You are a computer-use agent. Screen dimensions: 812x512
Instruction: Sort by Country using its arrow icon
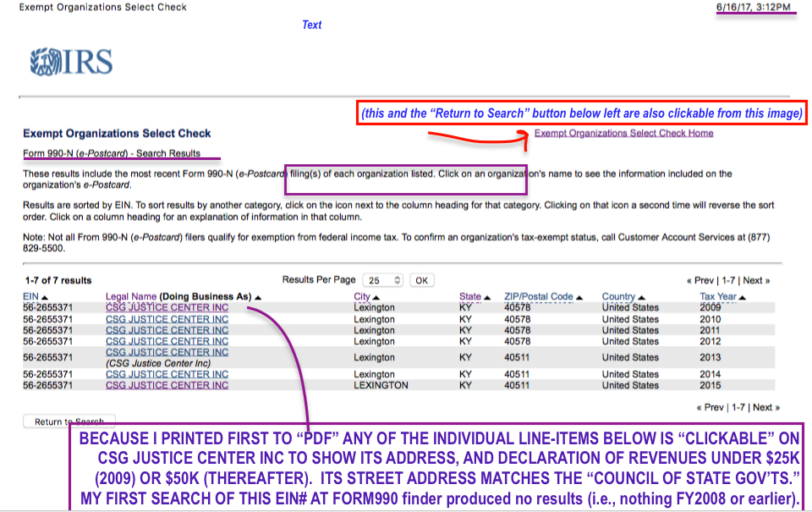click(642, 297)
